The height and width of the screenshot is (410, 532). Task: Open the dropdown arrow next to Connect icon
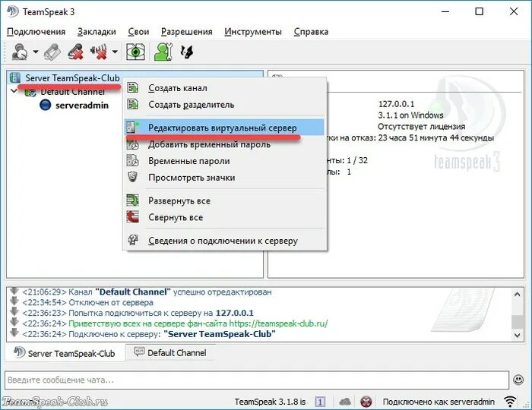pyautogui.click(x=36, y=52)
